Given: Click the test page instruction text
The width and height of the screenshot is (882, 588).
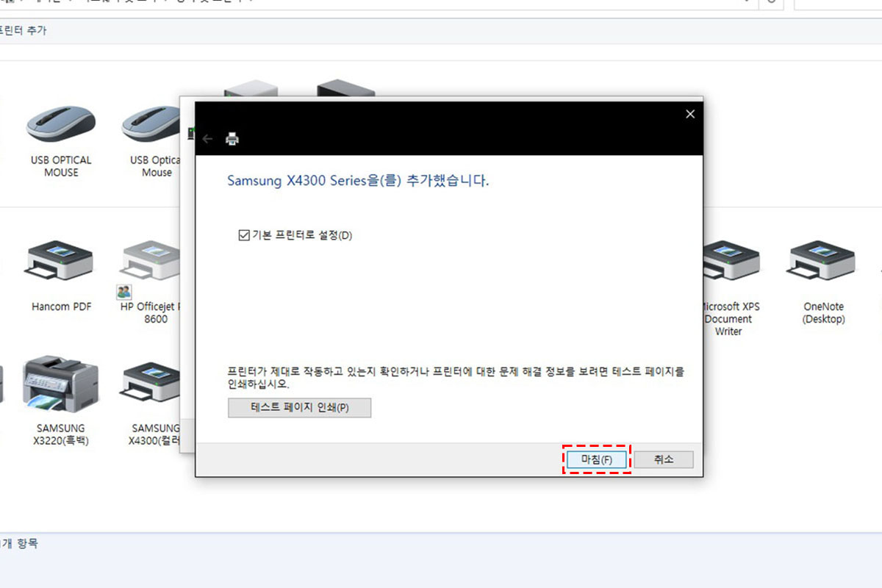Looking at the screenshot, I should (x=456, y=378).
